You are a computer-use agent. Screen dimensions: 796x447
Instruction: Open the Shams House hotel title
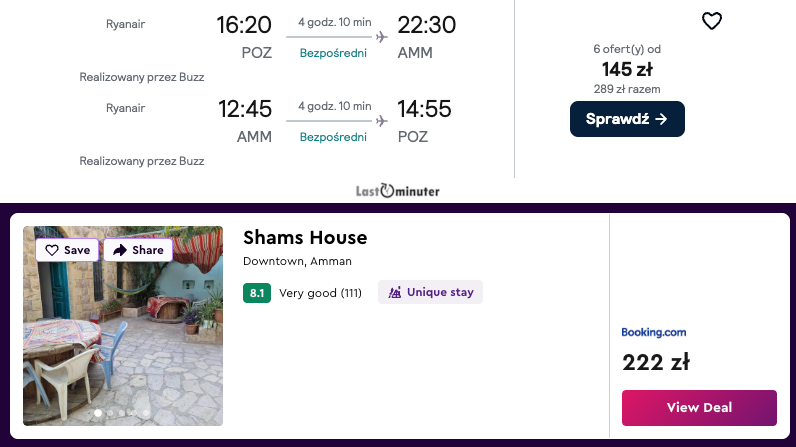pos(305,237)
